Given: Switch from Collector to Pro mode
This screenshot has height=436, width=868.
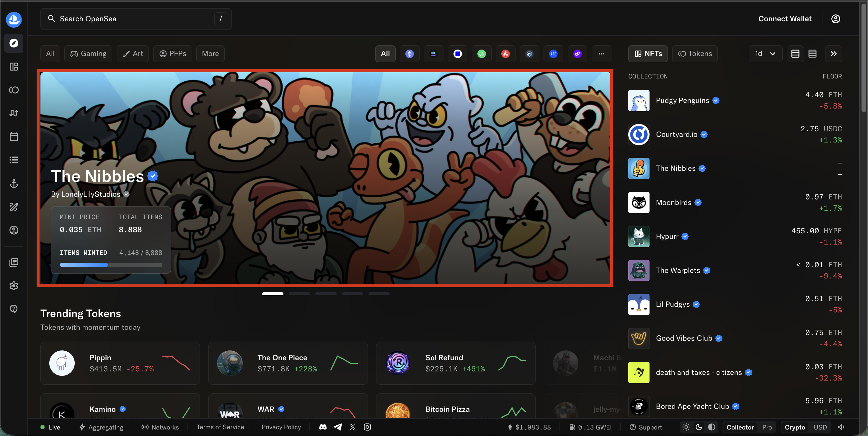Looking at the screenshot, I should tap(767, 427).
